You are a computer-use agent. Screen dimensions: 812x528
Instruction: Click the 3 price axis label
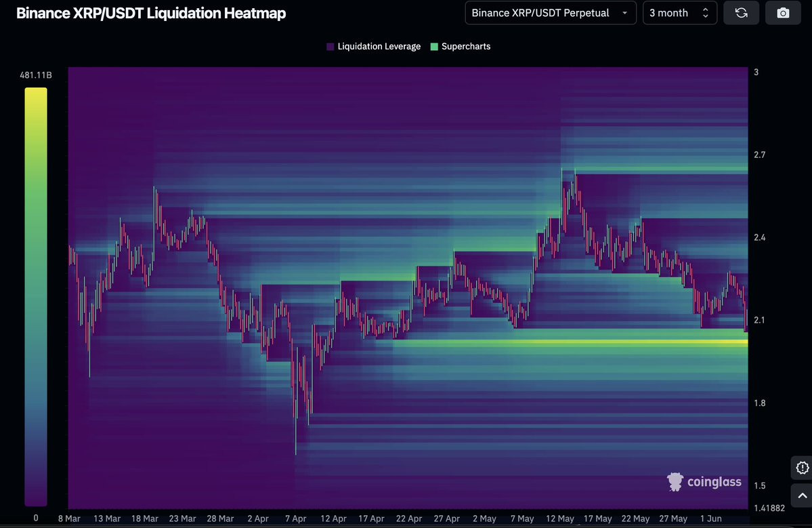(756, 73)
